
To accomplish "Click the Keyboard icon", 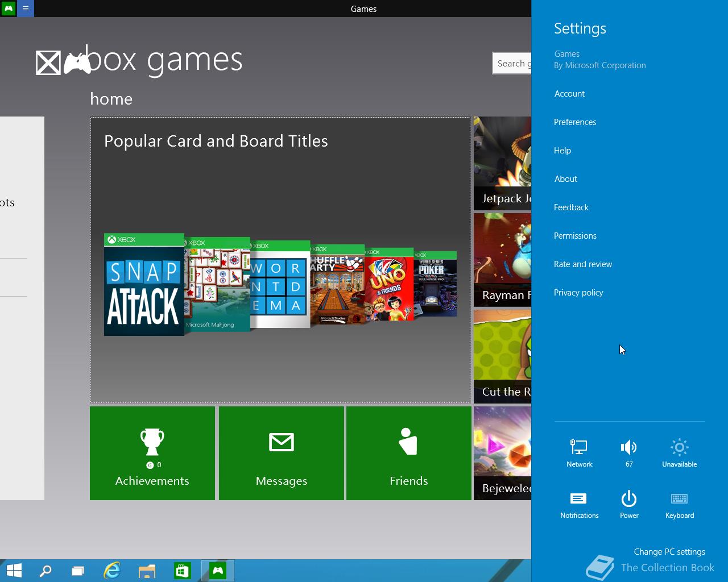I will coord(679,505).
